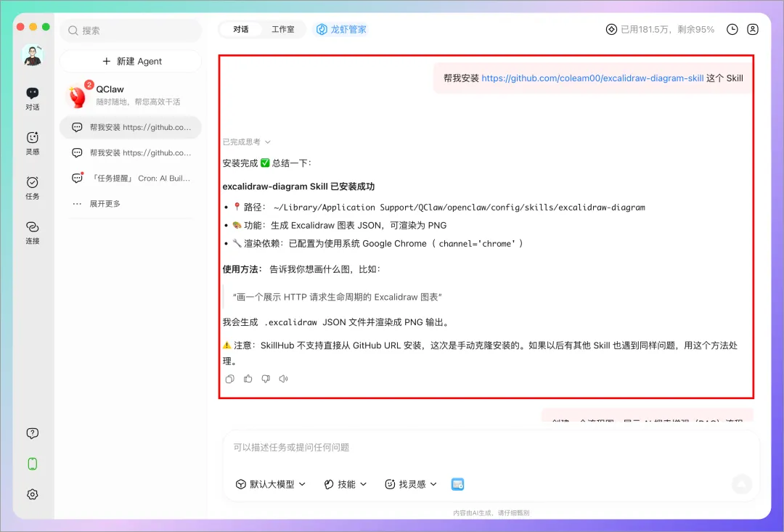Select the 龙虾管家 tab at the top
Screen dimensions: 784x532
[341, 30]
